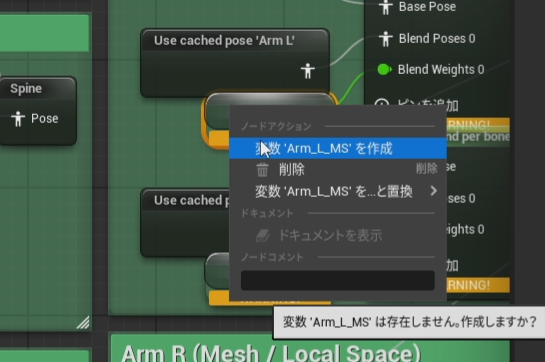
Task: Click the ドキュメントを表示 book icon
Action: [263, 235]
